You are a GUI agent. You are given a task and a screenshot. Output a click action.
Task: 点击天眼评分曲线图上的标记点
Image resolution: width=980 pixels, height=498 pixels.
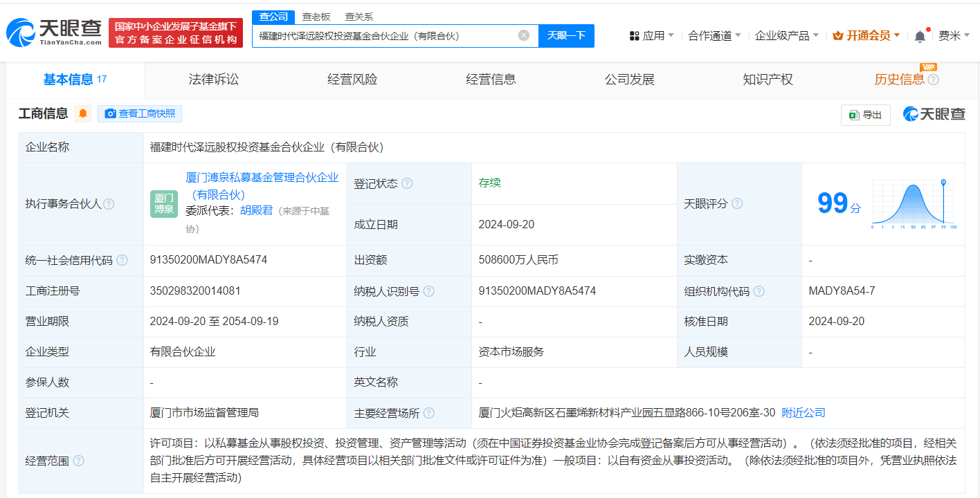click(x=943, y=182)
